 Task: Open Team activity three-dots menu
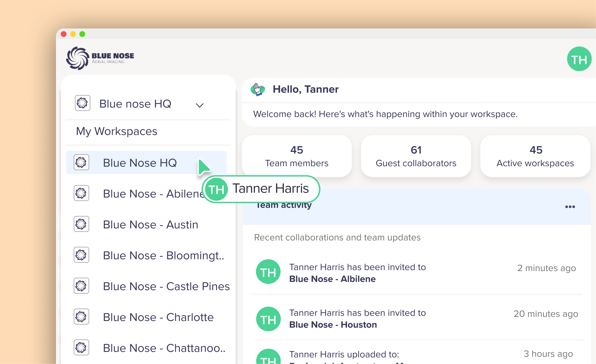pyautogui.click(x=570, y=207)
